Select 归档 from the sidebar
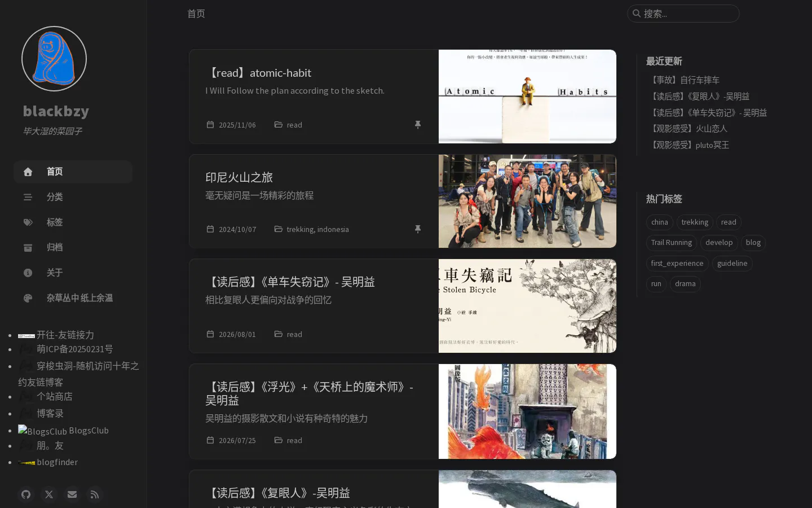 point(73,247)
